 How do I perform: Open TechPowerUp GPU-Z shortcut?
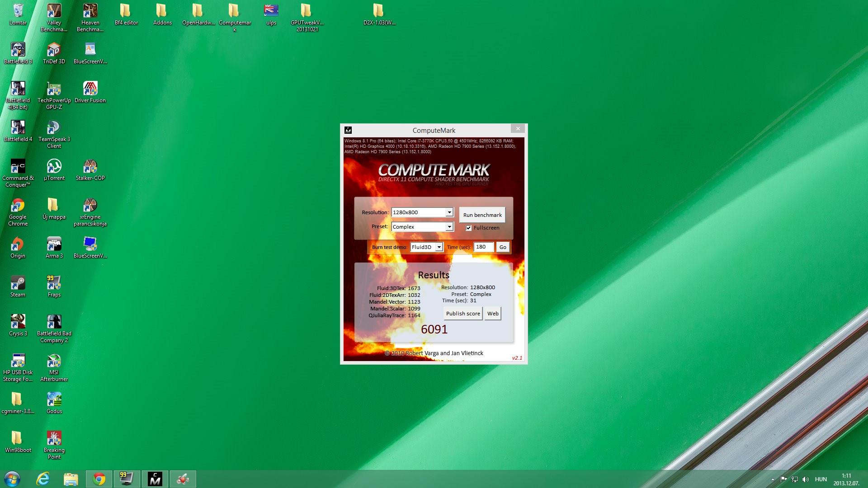click(x=54, y=95)
